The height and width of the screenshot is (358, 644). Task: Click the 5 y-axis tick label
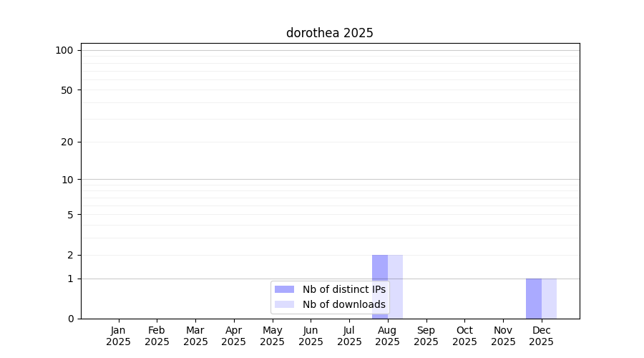pyautogui.click(x=70, y=215)
